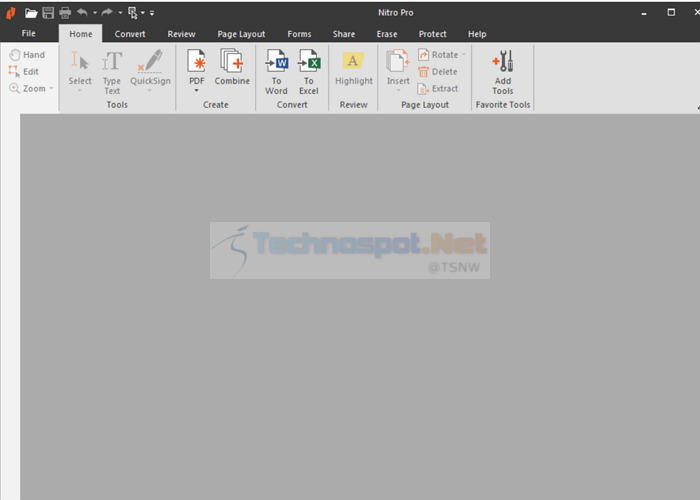Click the Nitro Pro logo icon
The width and height of the screenshot is (700, 500).
(11, 13)
